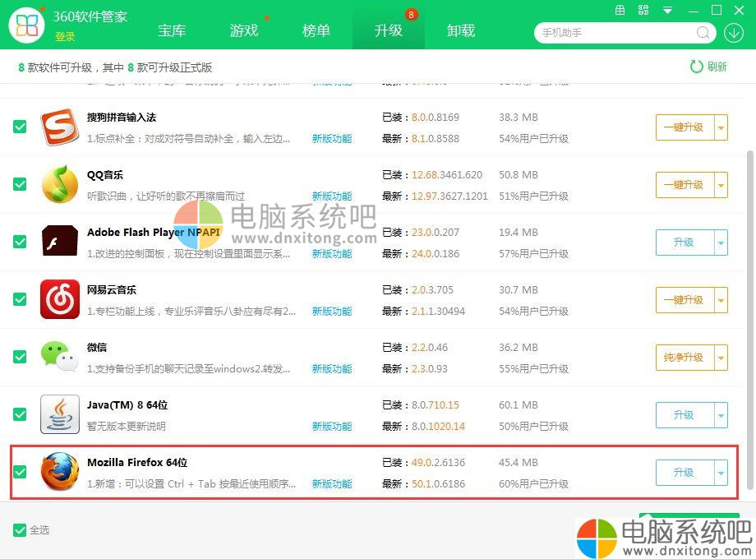Open 新版功能 link for Adobe Flash Player
This screenshot has width=756, height=559.
click(x=332, y=254)
